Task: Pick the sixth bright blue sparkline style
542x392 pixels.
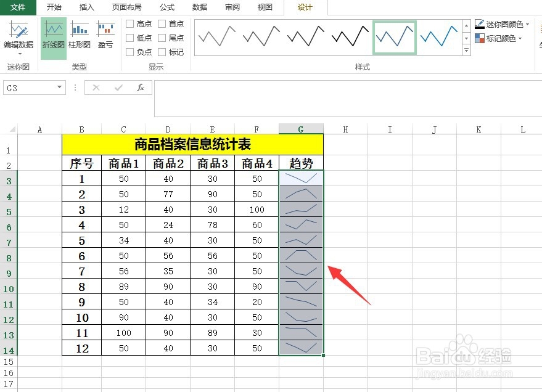Action: pos(439,36)
